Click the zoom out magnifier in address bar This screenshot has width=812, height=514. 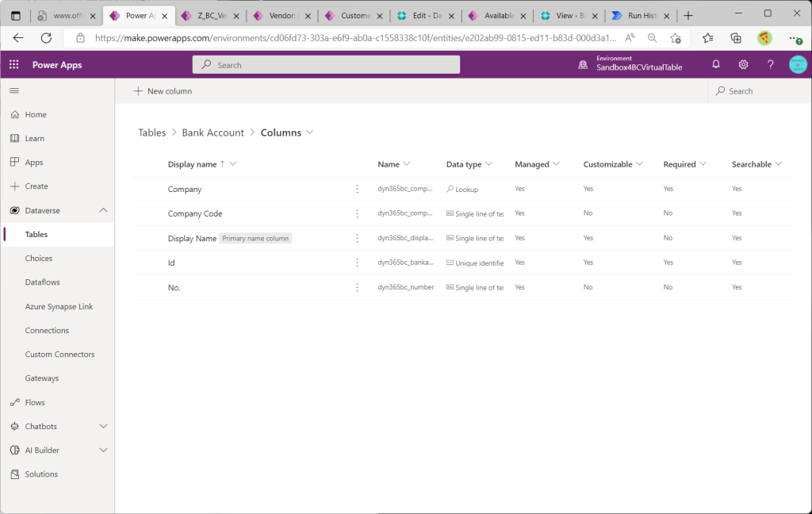pos(652,38)
